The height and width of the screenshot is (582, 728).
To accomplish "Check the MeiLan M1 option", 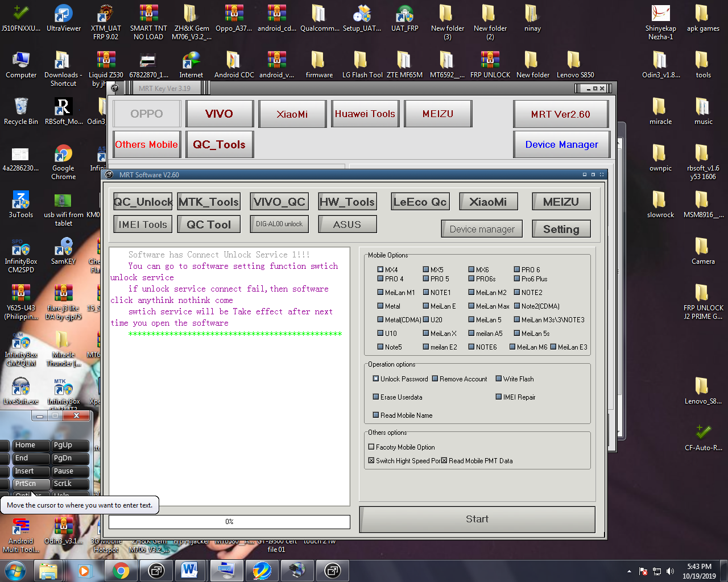I will coord(380,292).
